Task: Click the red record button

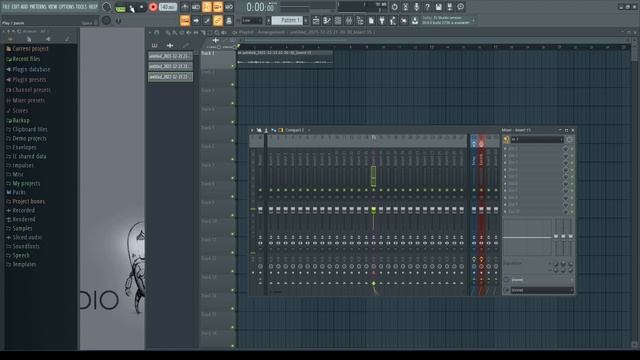Action: (x=153, y=7)
